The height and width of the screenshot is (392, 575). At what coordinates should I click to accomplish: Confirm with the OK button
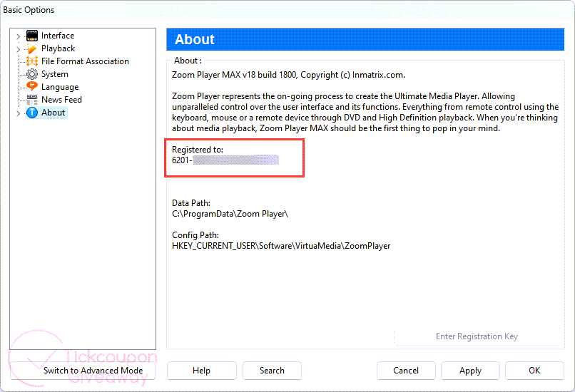(534, 371)
